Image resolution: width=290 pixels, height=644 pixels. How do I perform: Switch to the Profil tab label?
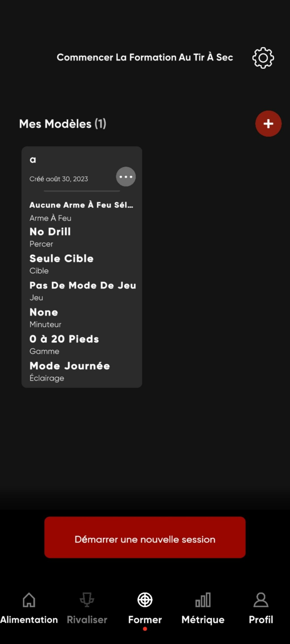(261, 620)
